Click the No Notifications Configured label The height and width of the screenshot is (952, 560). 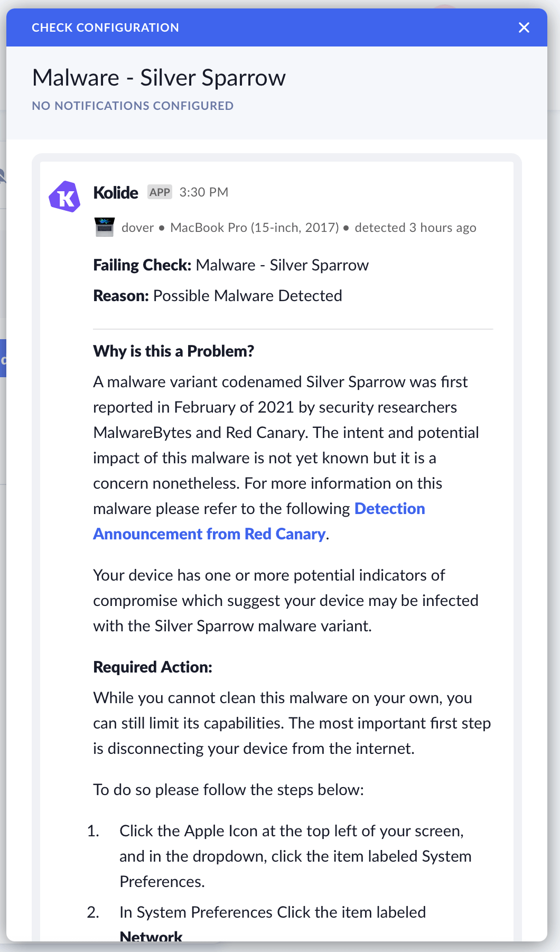133,106
